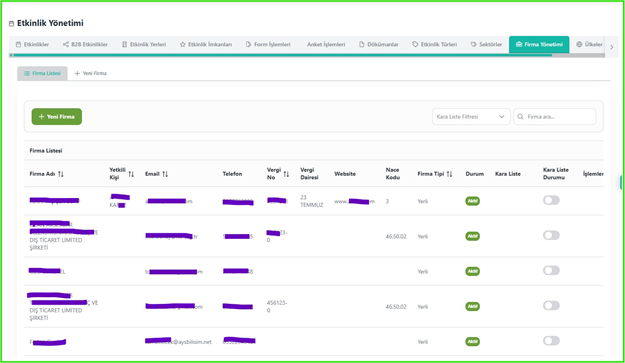
Task: Click the Firma ara search field
Action: coord(554,117)
